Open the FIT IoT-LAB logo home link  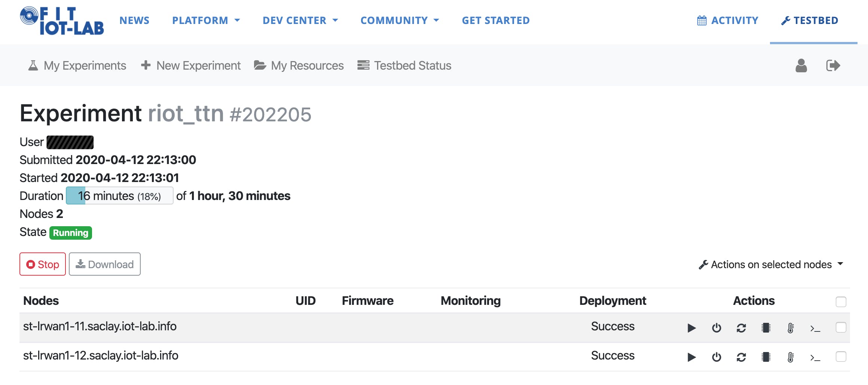pos(62,21)
